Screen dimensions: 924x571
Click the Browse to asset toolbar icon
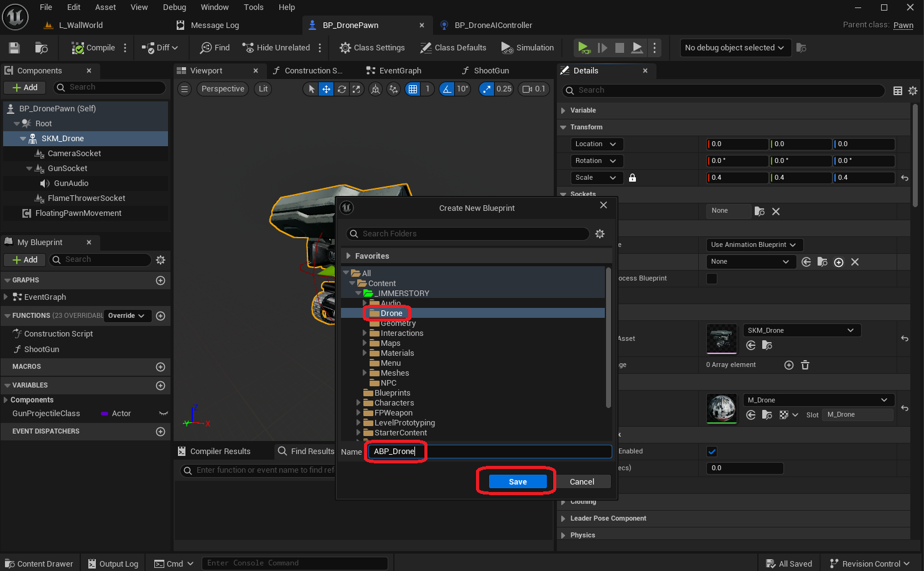(x=42, y=48)
